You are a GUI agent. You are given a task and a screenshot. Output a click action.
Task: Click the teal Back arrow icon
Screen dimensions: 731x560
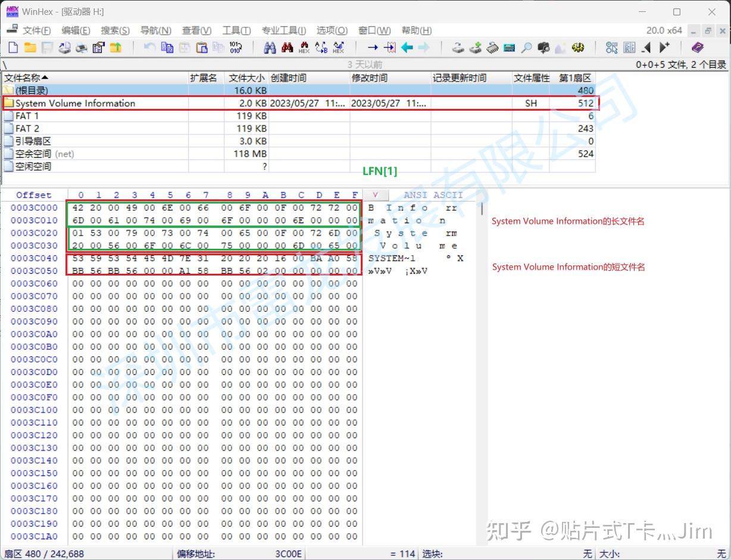(x=407, y=48)
